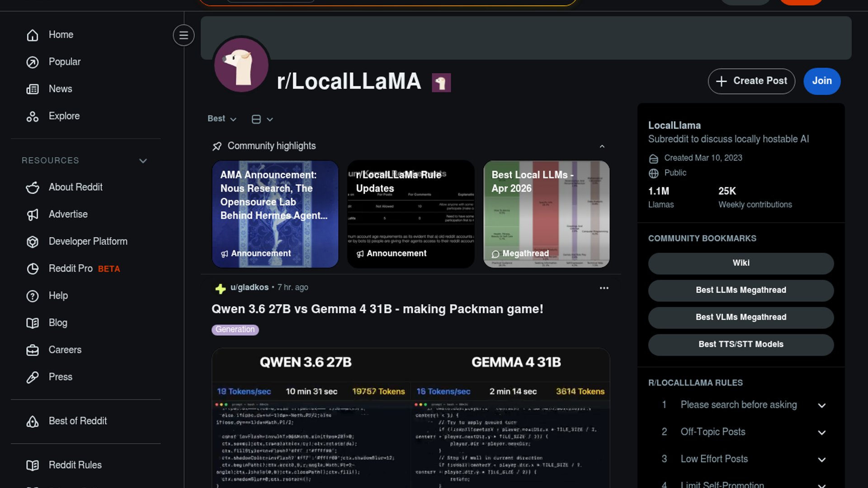This screenshot has height=488, width=868.
Task: Open Best VLMs Megathread bookmark
Action: pyautogui.click(x=741, y=318)
